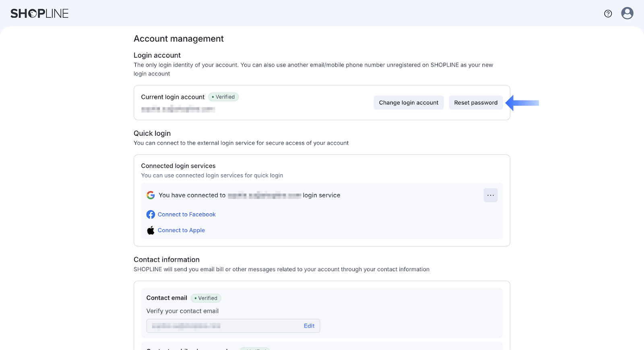Follow the Connect to Facebook link

187,215
